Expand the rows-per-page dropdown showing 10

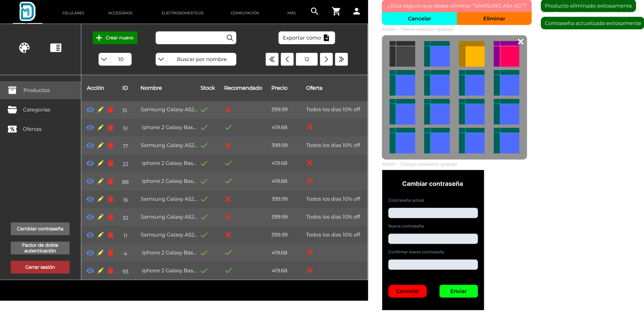coord(115,59)
